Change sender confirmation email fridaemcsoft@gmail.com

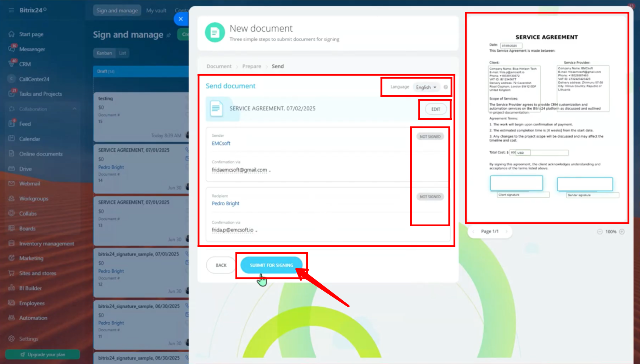coord(241,170)
